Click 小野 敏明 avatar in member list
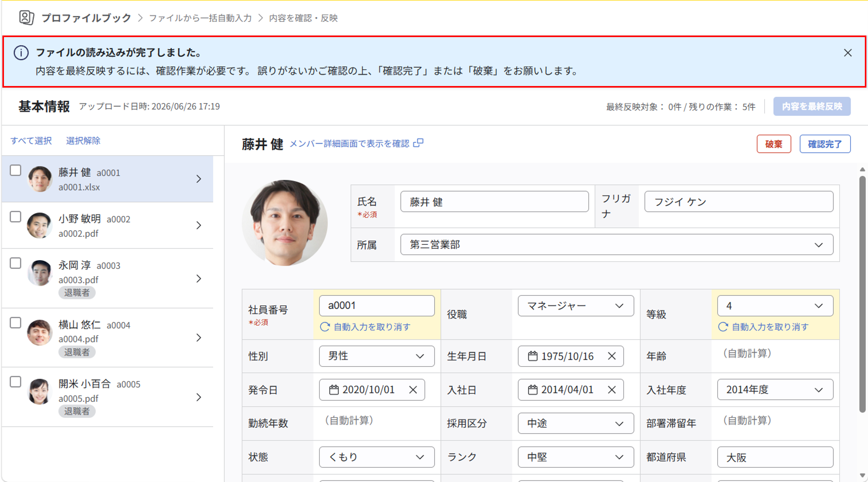The width and height of the screenshot is (868, 482). click(40, 226)
